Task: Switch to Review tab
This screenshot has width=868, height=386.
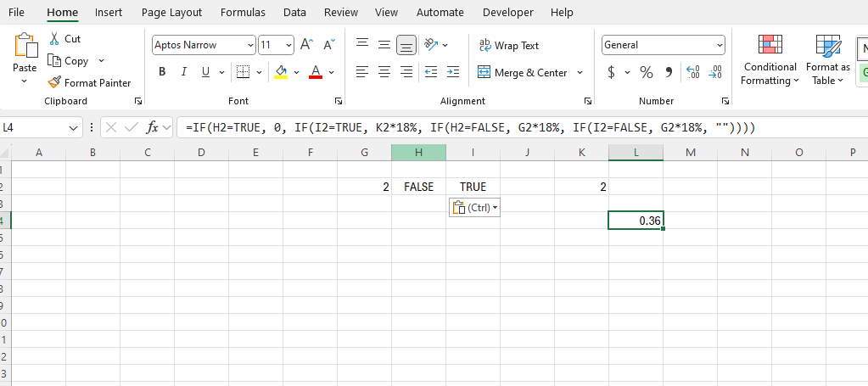Action: (340, 12)
